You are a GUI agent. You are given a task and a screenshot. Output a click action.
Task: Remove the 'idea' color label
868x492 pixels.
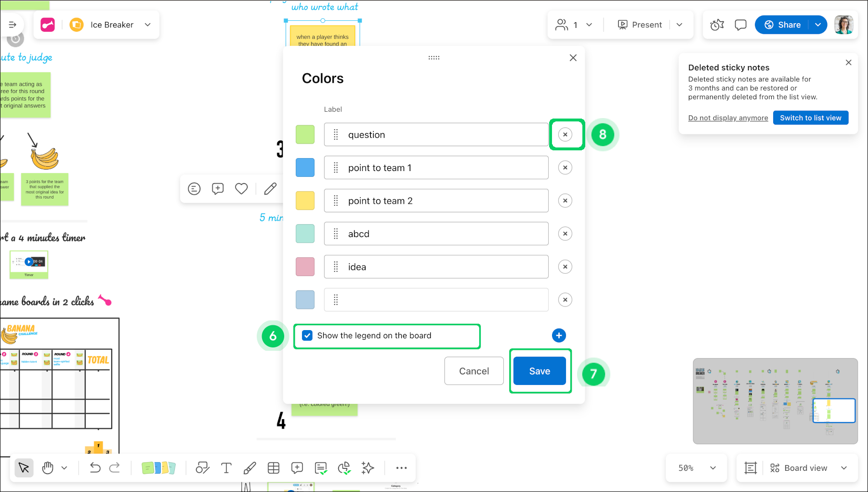click(565, 267)
